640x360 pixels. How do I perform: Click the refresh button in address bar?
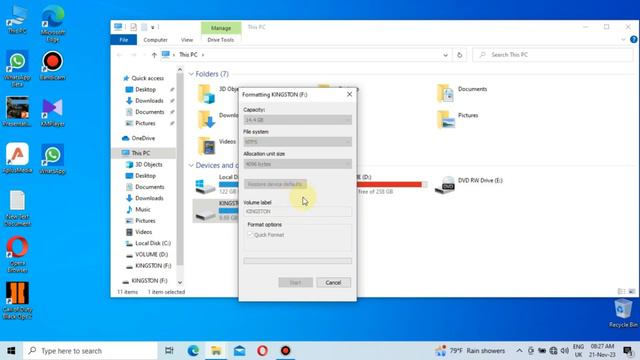[460, 55]
